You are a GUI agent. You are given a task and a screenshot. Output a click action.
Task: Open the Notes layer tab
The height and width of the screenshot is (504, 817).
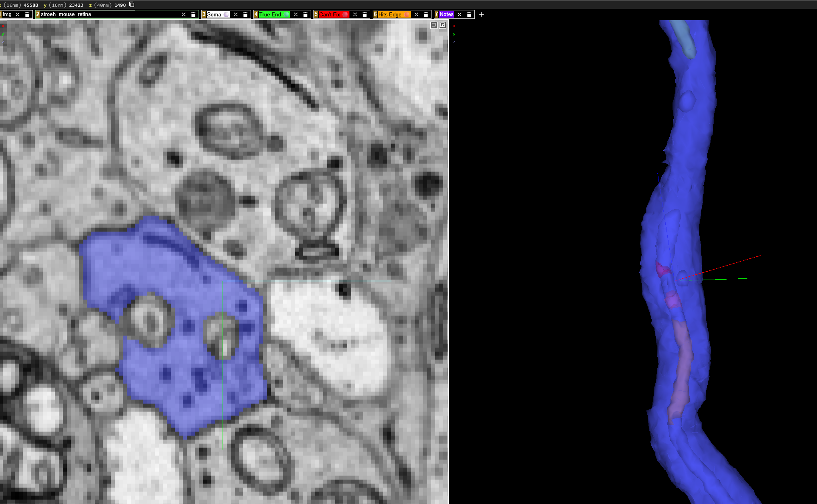click(x=446, y=14)
